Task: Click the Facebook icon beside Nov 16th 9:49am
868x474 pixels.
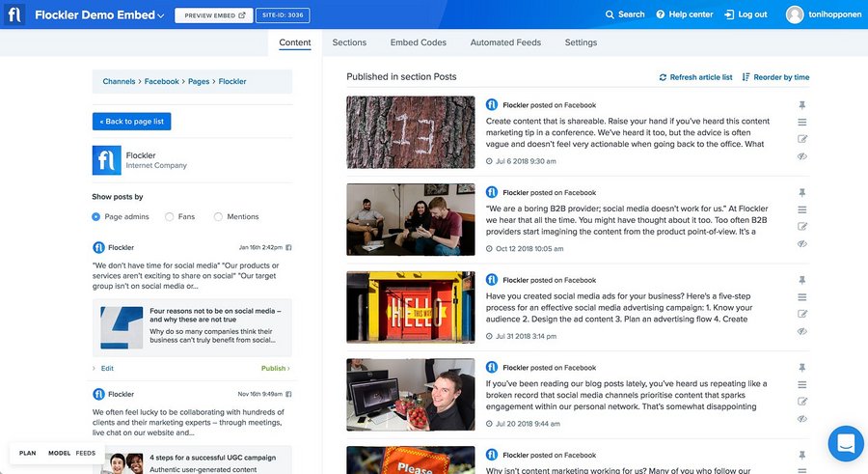Action: point(288,394)
